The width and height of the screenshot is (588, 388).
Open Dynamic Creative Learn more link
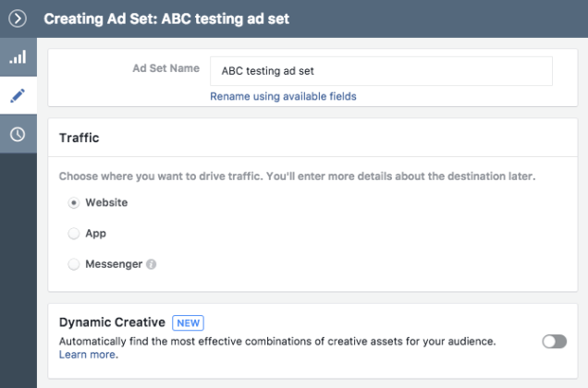click(87, 354)
